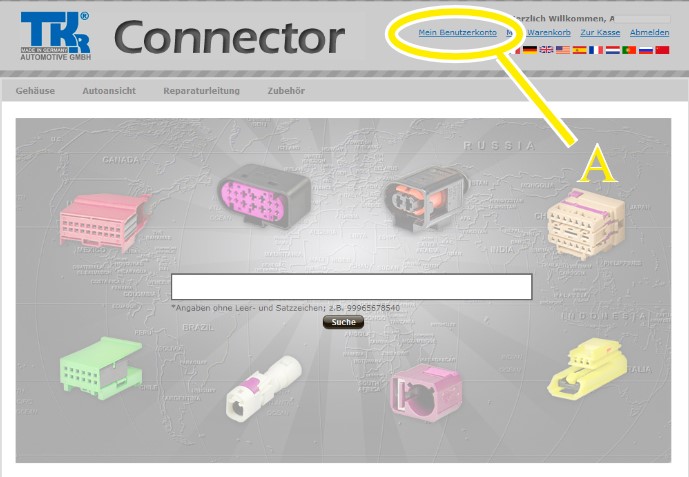Go to Zur Kasse checkout
This screenshot has width=689, height=477.
coord(600,33)
